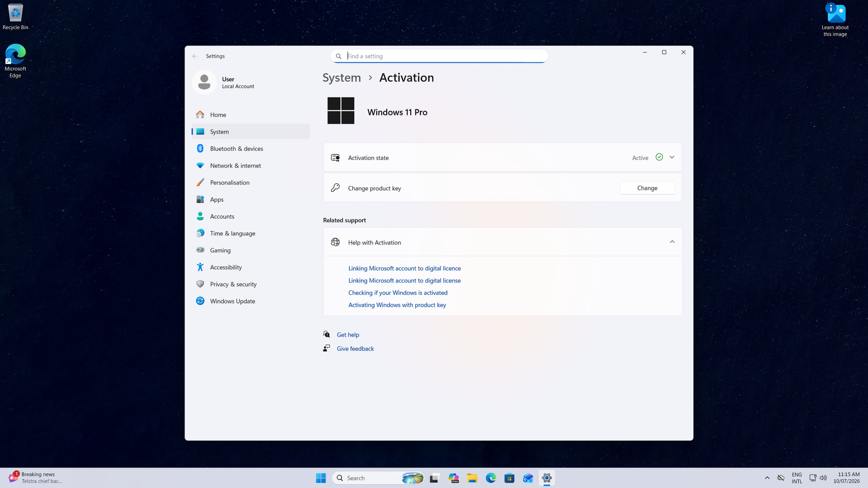Open the Breaking news widget on taskbar
This screenshot has width=868, height=488.
click(36, 478)
